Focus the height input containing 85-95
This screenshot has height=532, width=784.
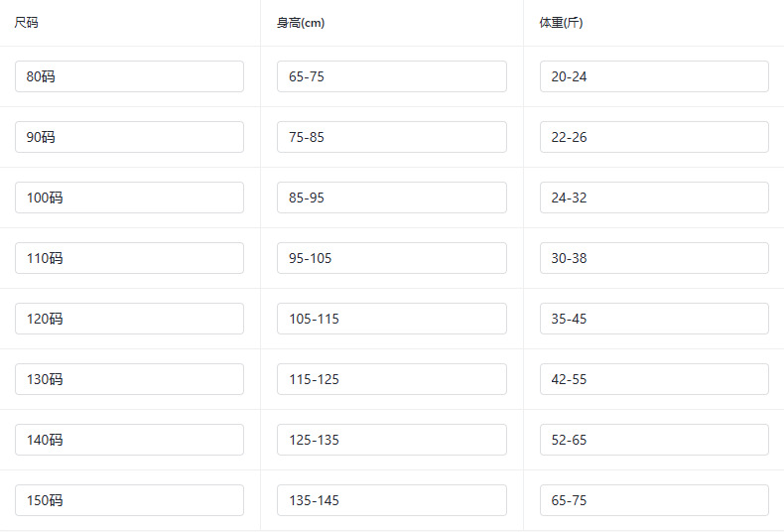[391, 198]
